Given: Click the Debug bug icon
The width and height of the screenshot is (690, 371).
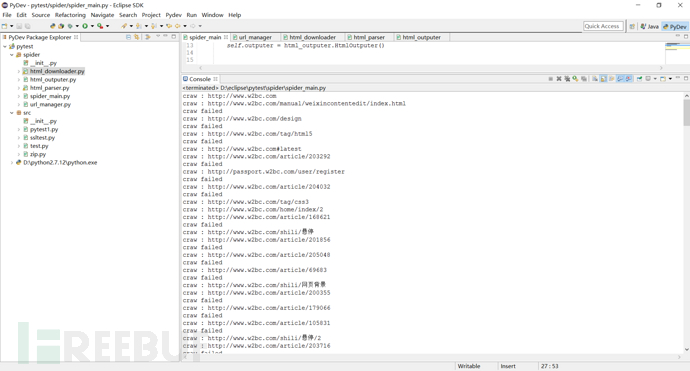Looking at the screenshot, I should point(70,26).
